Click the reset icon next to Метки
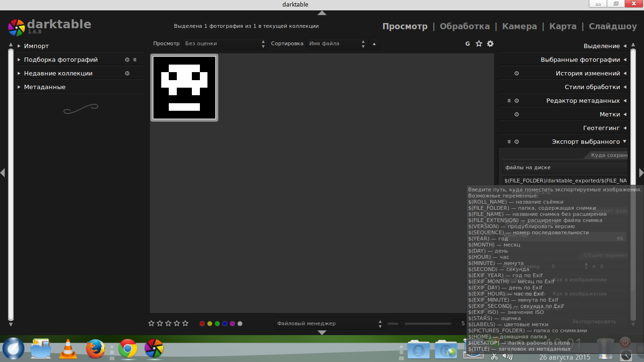 tap(517, 115)
